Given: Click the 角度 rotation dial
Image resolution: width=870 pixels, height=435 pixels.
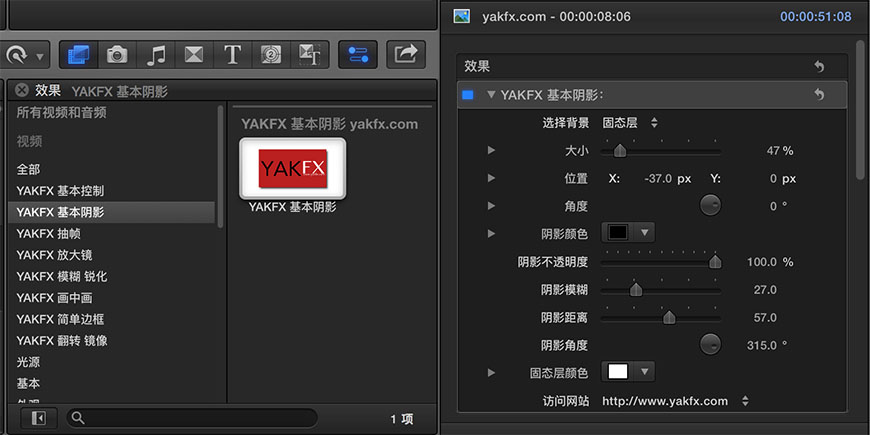Looking at the screenshot, I should click(710, 206).
